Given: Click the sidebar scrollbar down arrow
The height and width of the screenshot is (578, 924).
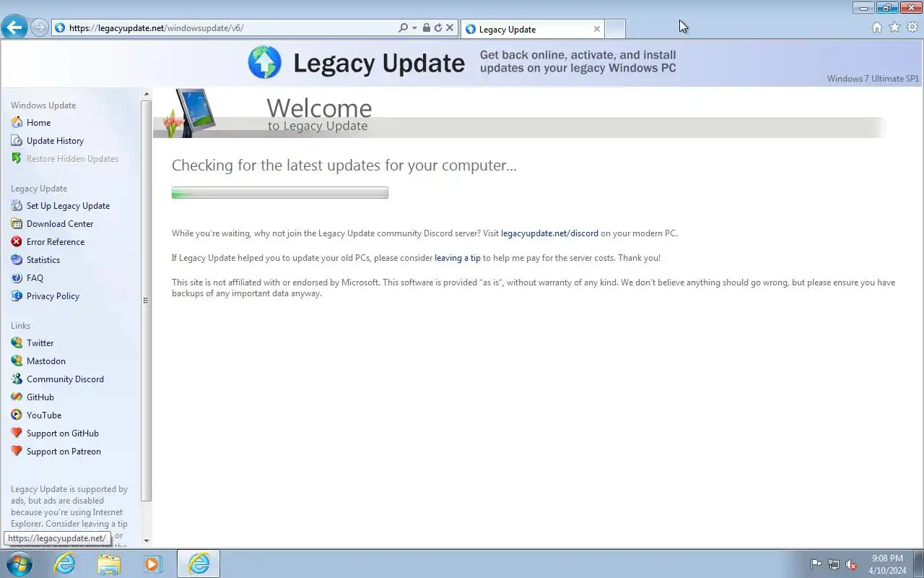Looking at the screenshot, I should [x=147, y=540].
